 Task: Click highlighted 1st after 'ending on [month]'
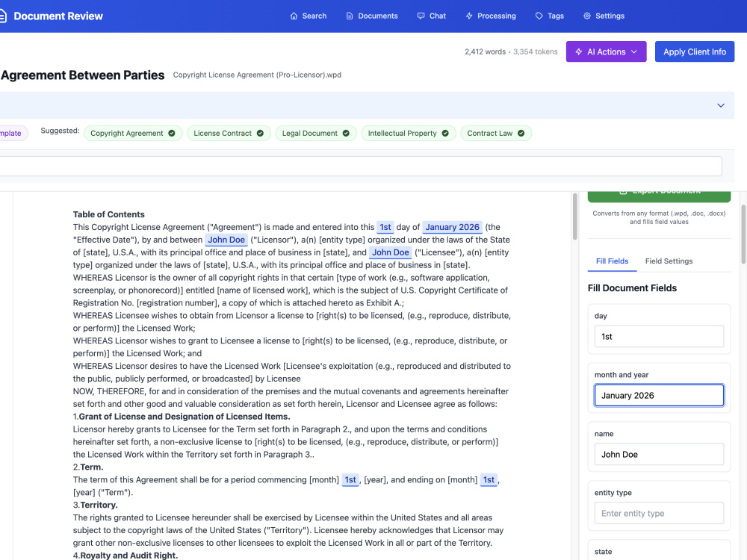click(489, 480)
